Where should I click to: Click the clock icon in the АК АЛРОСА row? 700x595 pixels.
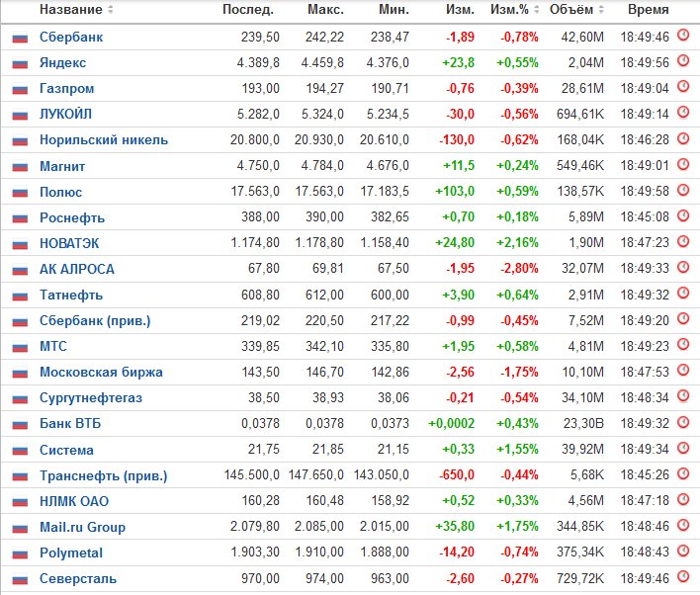683,268
